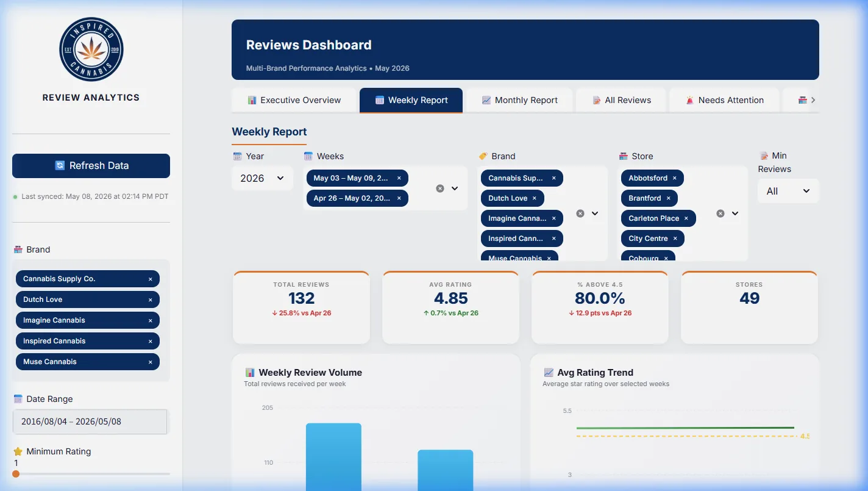
Task: Remove Imagine Cannabis from sidebar Brand filter
Action: tap(151, 320)
